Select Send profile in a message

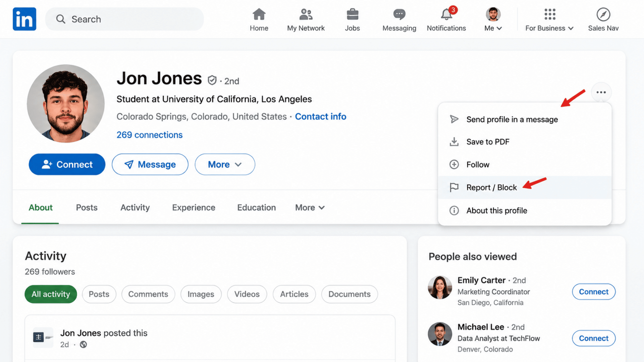click(x=525, y=119)
